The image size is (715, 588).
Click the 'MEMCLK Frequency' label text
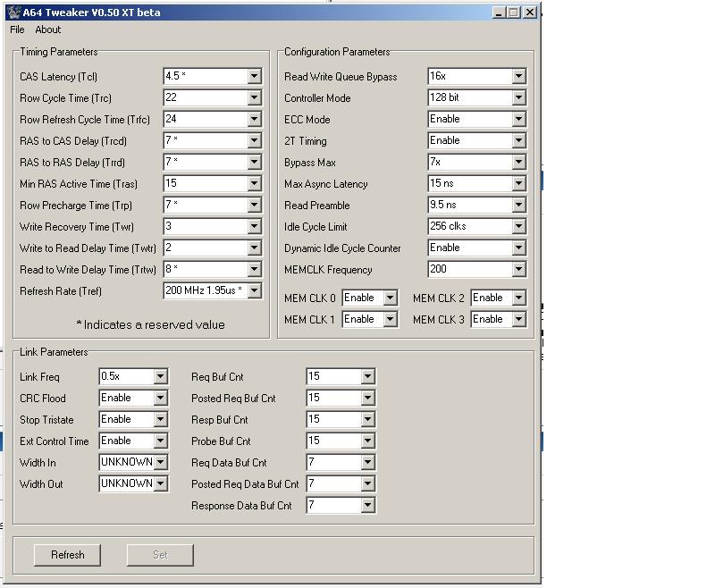click(328, 270)
